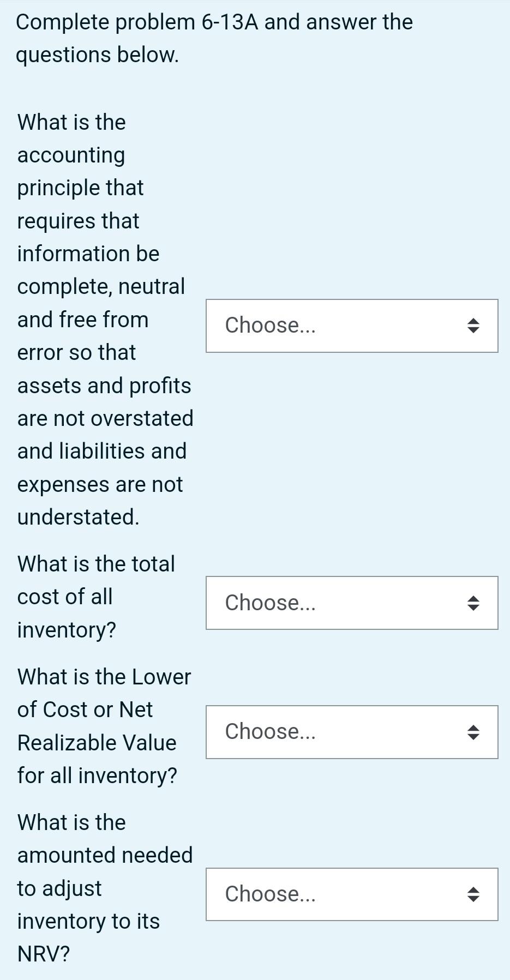Click the accounting principle question text
Image resolution: width=510 pixels, height=980 pixels.
pos(104,319)
